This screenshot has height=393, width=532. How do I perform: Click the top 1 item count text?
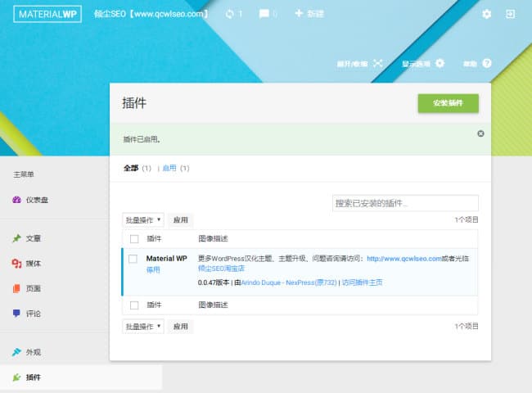point(467,220)
